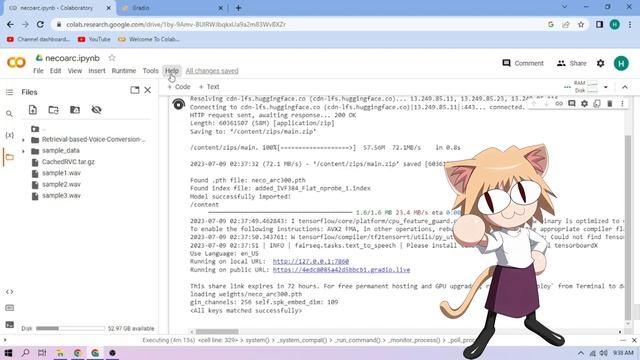Open the Tools menu
Viewport: 640px width, 360px height.
tap(150, 71)
